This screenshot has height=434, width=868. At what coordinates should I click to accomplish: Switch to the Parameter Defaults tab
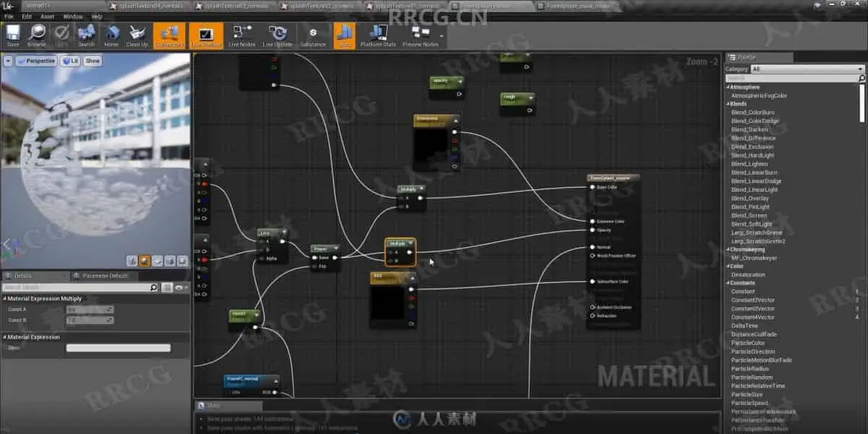[105, 276]
